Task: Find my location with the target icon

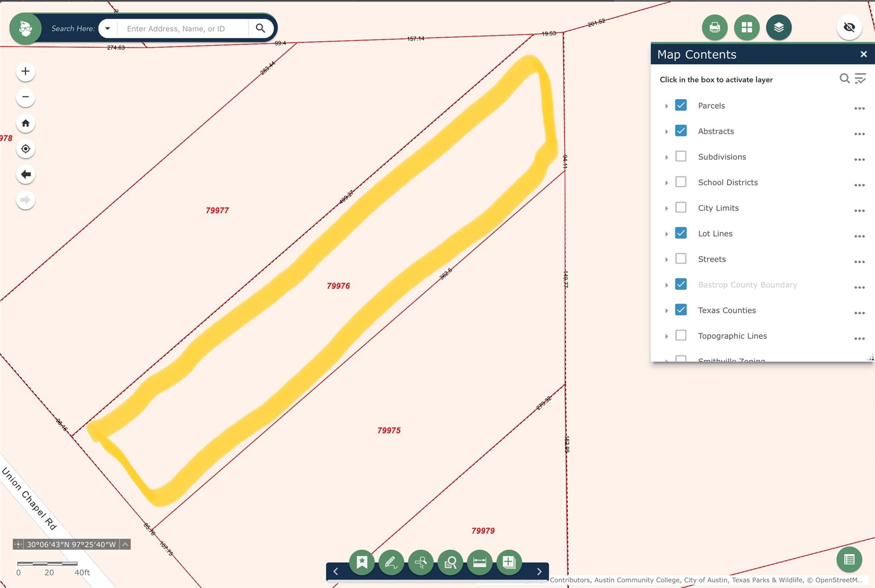Action: point(26,149)
